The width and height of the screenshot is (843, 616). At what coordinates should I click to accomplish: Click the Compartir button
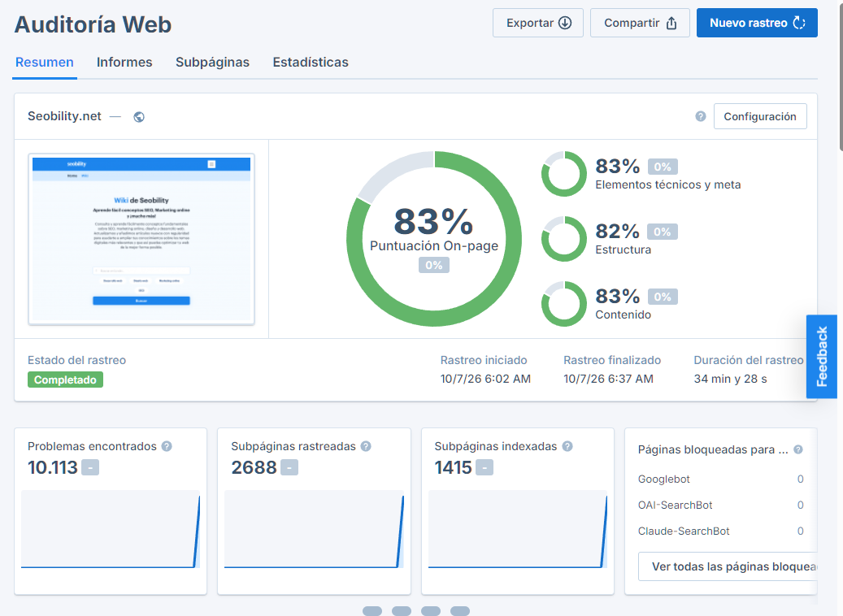tap(640, 23)
